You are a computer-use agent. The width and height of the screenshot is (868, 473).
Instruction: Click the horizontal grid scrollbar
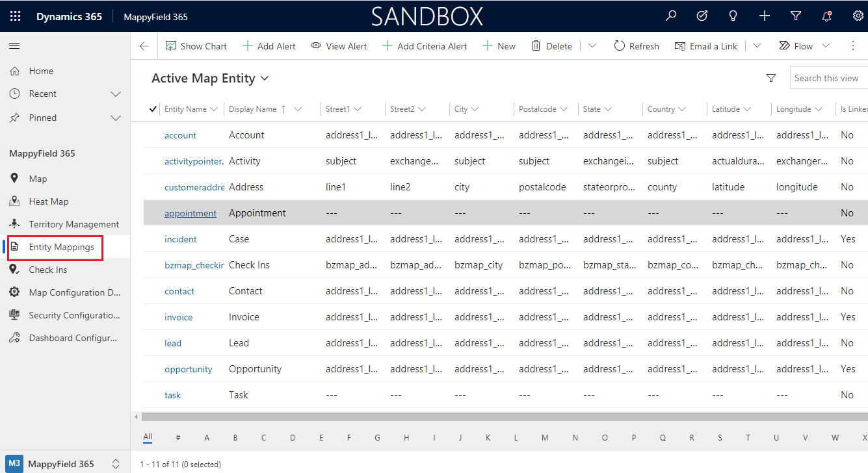[505, 416]
